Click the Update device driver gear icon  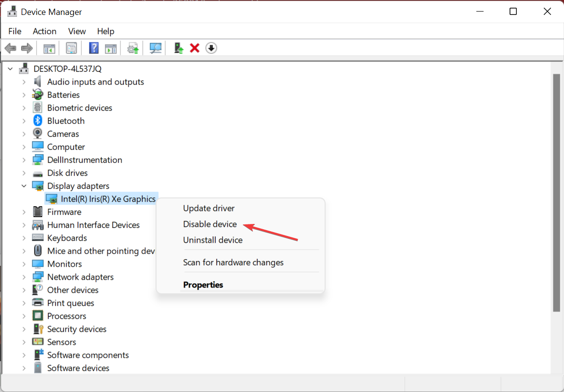(133, 48)
